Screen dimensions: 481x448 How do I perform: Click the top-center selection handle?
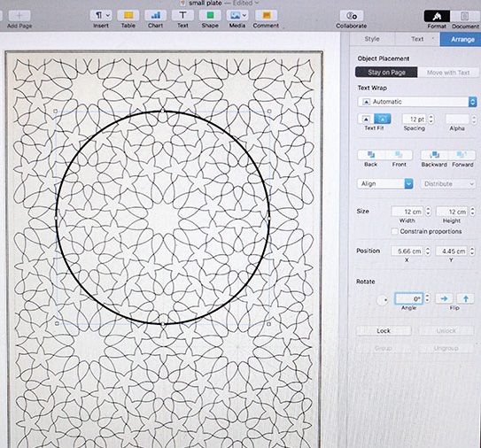coord(163,111)
